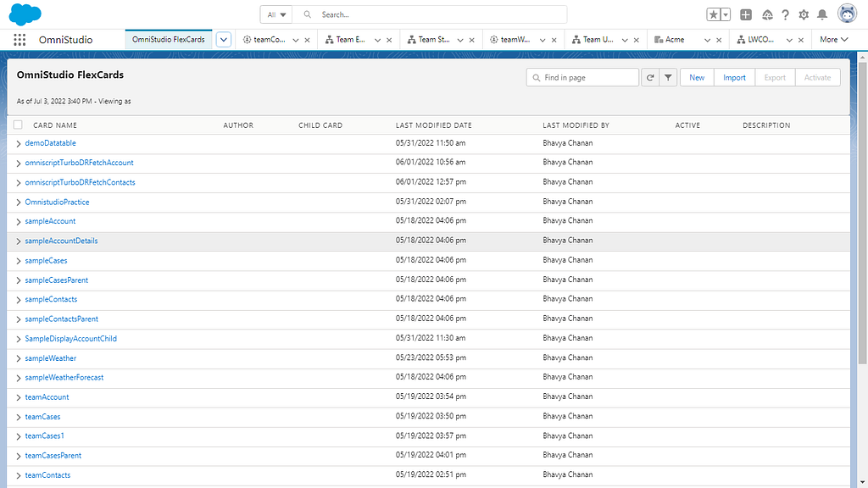Open the demoDatatable card link
This screenshot has height=488, width=868.
coord(50,143)
